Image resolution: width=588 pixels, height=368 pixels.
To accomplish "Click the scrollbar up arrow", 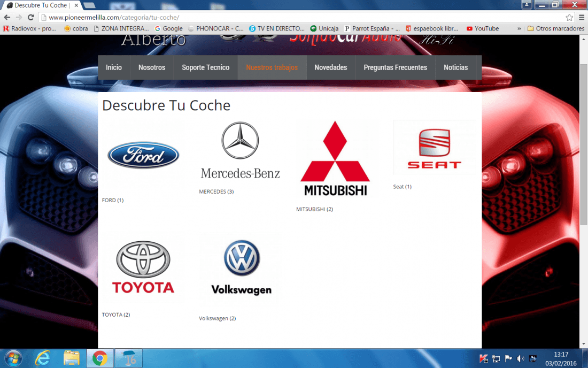I will [584, 39].
